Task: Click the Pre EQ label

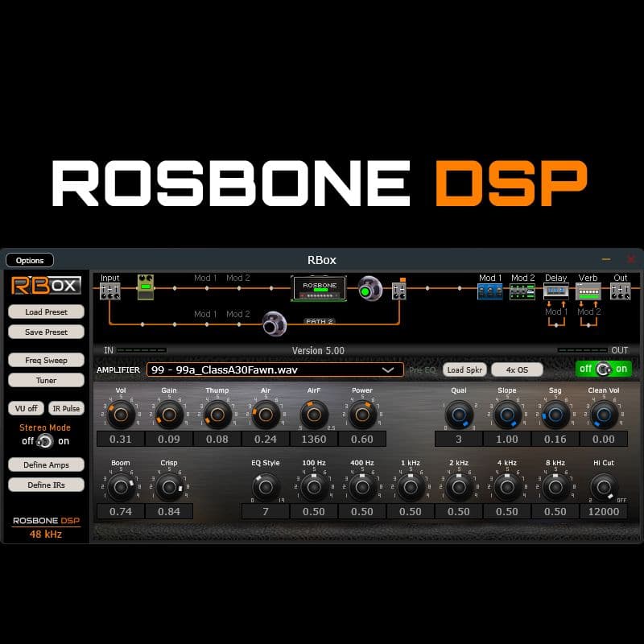Action: 422,370
